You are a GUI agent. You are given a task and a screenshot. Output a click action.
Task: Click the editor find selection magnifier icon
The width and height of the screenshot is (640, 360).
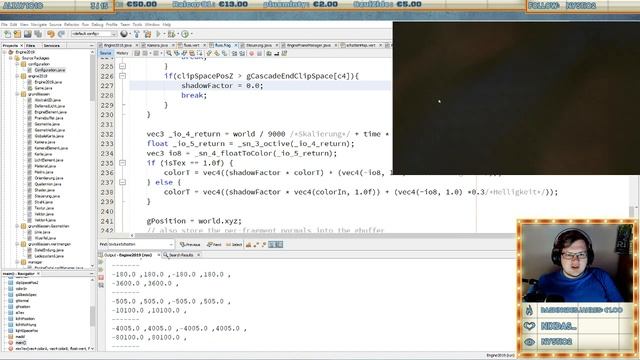click(169, 53)
